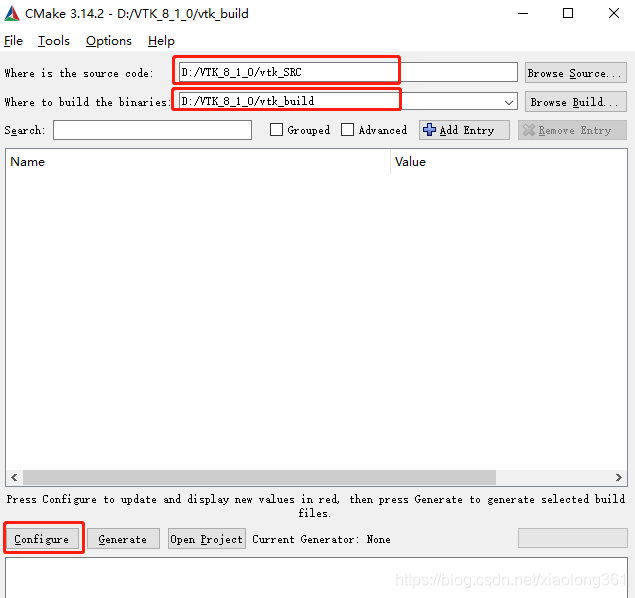Click the progress bar beside Current Generator
This screenshot has width=635, height=598.
(x=572, y=538)
